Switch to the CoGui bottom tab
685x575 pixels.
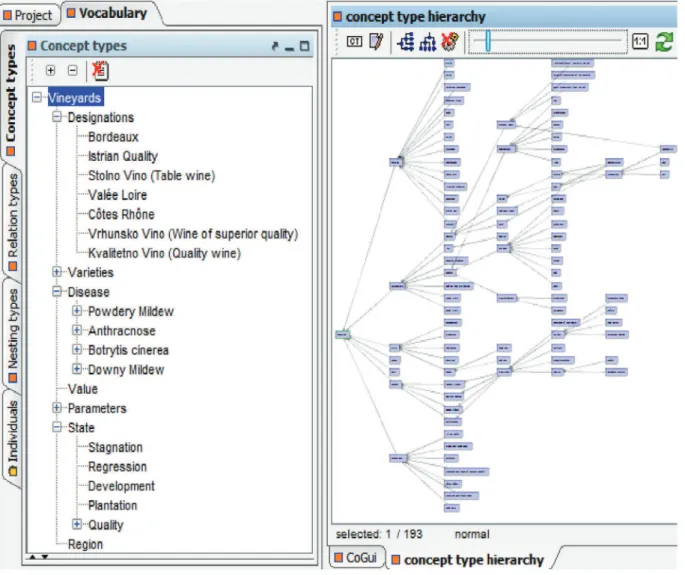(x=356, y=558)
